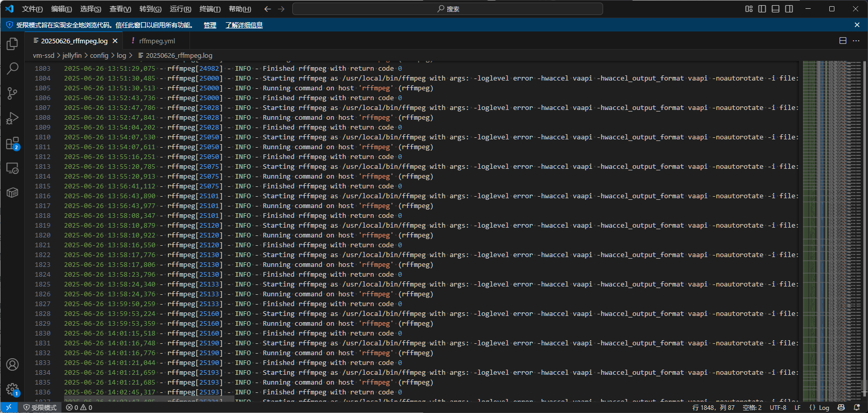Click the 搜索 command center box
The height and width of the screenshot is (413, 868).
click(447, 9)
